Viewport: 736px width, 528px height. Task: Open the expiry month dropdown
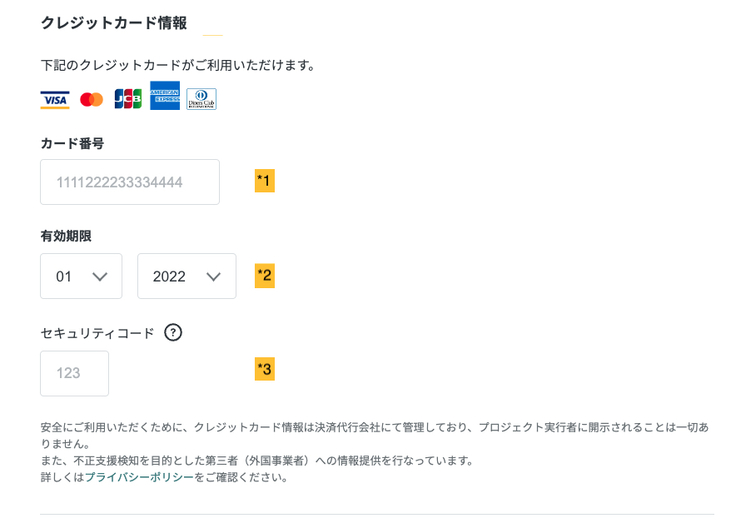tap(81, 276)
